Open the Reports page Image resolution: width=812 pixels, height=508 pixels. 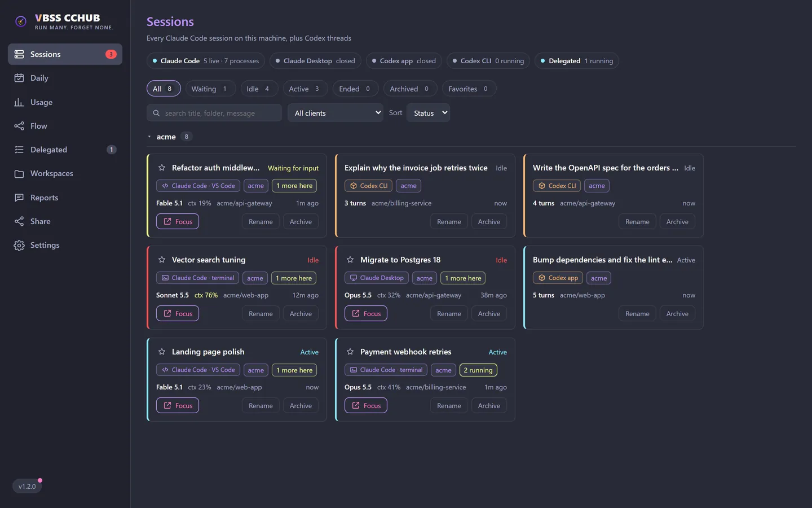(65, 198)
